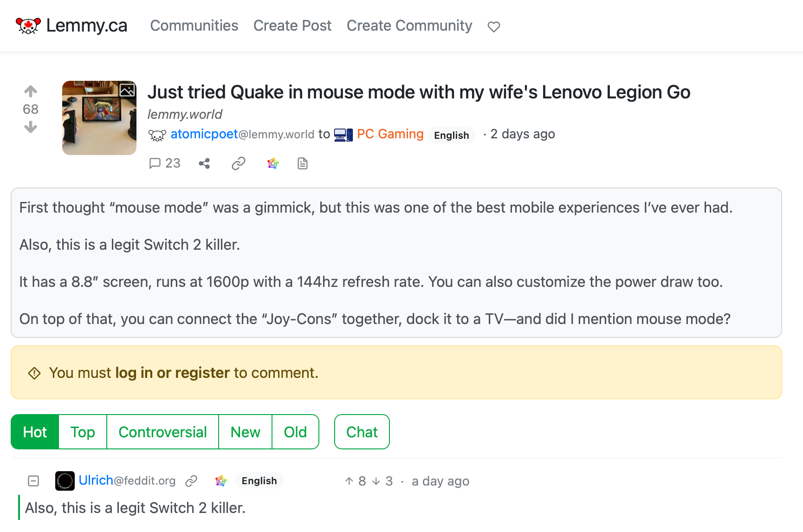Open the post's fediverse link icon
Screen dimensions: 803x532
tap(273, 163)
